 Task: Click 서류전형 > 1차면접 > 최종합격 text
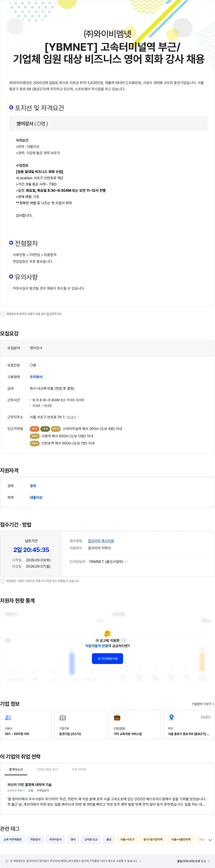[x=34, y=255]
